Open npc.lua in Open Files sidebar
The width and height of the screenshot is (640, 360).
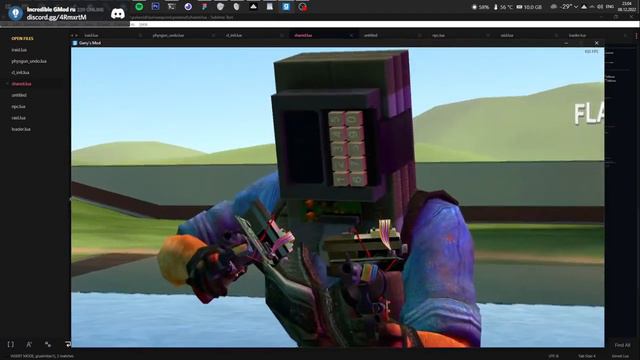(18, 107)
